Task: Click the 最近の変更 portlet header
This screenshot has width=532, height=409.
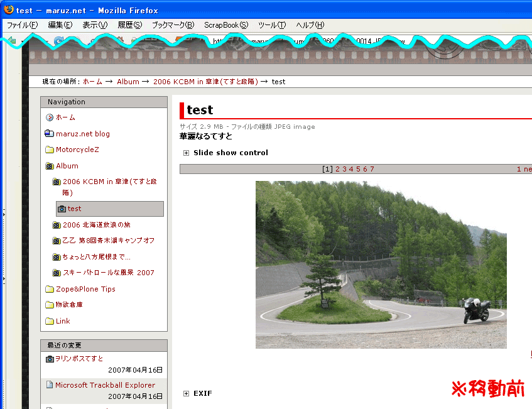Action: pos(104,346)
